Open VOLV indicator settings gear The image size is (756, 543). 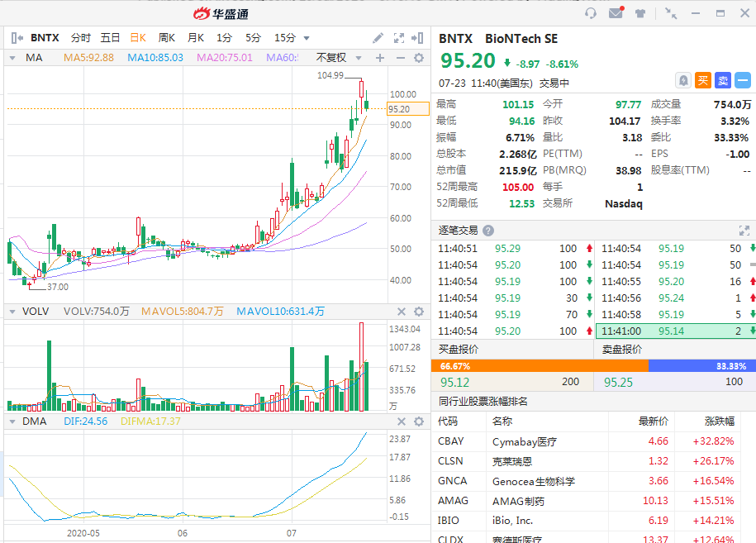click(x=419, y=312)
